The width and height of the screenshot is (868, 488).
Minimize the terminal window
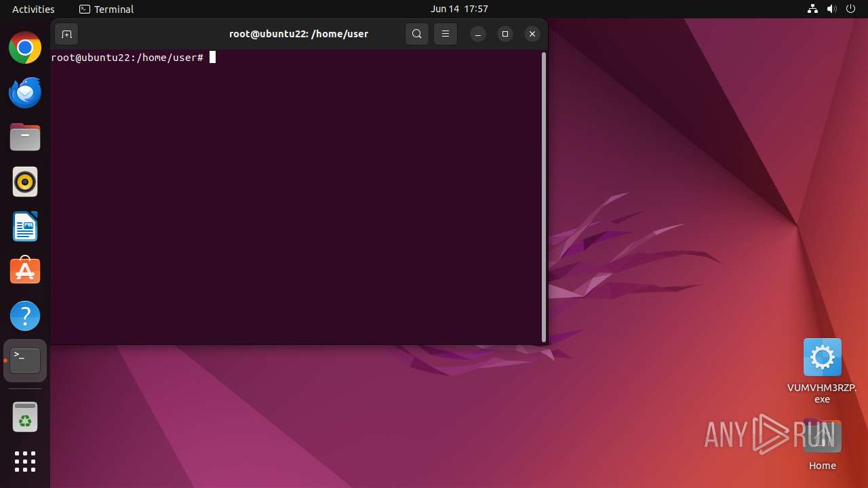tap(478, 34)
